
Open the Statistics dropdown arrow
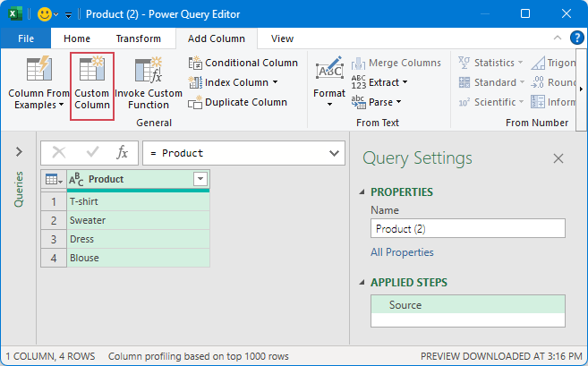[x=521, y=63]
